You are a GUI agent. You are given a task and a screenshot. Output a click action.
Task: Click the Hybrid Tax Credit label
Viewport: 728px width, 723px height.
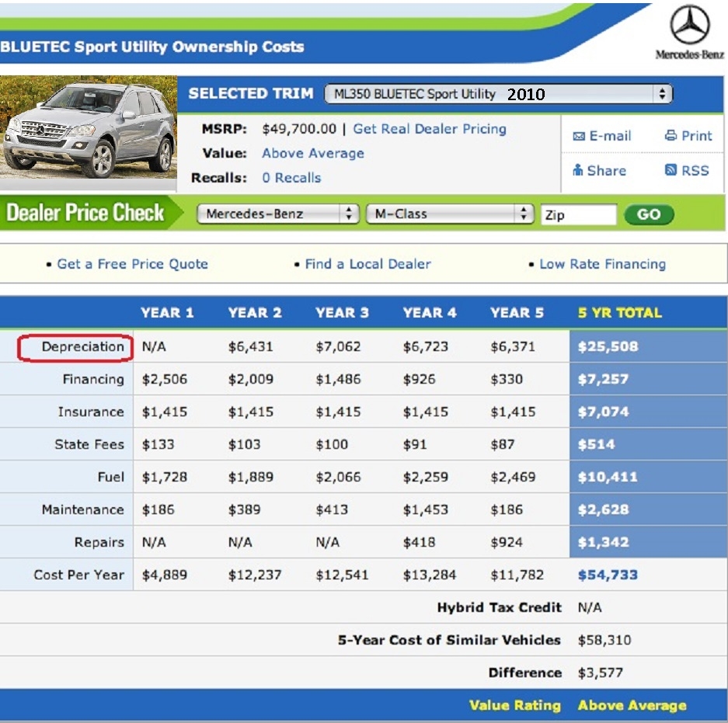(x=499, y=607)
